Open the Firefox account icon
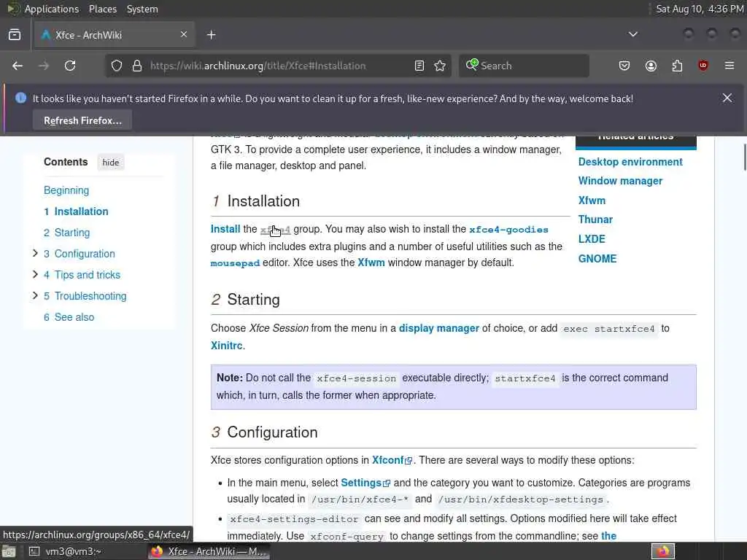747x560 pixels. click(651, 66)
